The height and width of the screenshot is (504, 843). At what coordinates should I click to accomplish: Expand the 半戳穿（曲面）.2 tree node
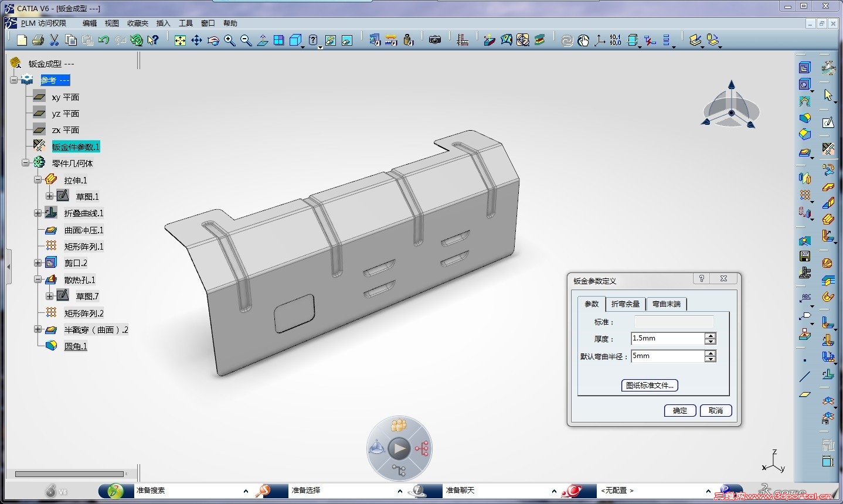[x=38, y=329]
